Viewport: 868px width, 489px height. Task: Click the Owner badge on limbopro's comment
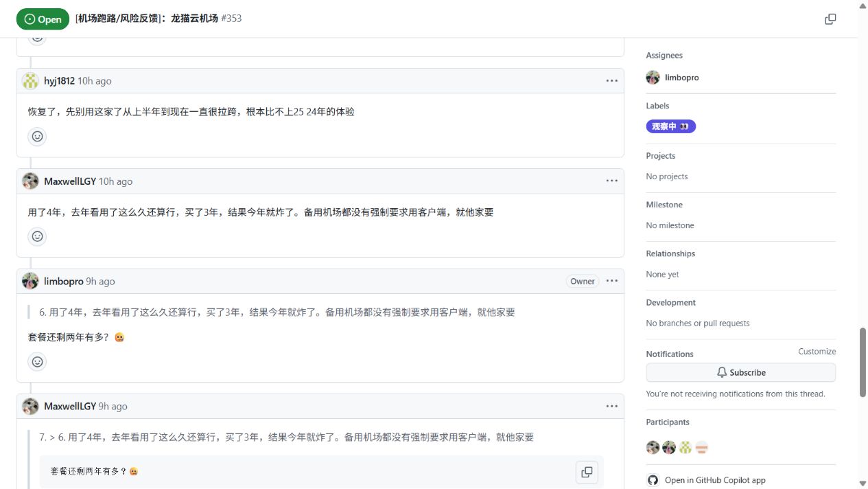tap(583, 281)
